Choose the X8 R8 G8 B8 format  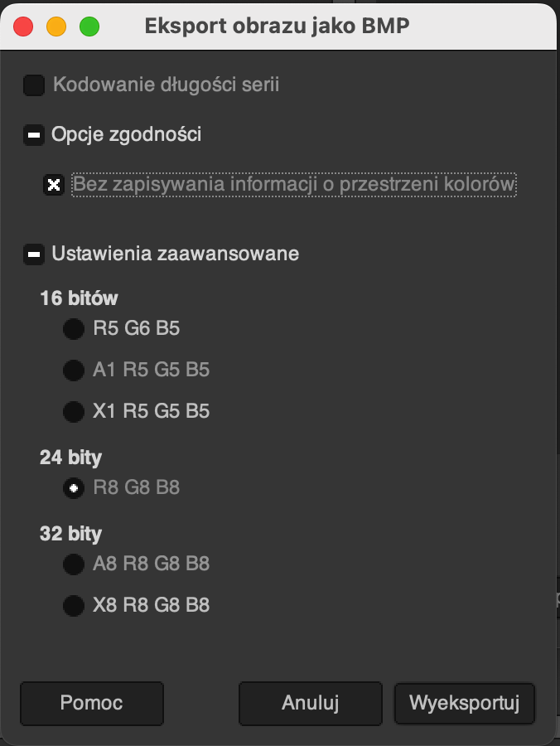[x=74, y=606]
